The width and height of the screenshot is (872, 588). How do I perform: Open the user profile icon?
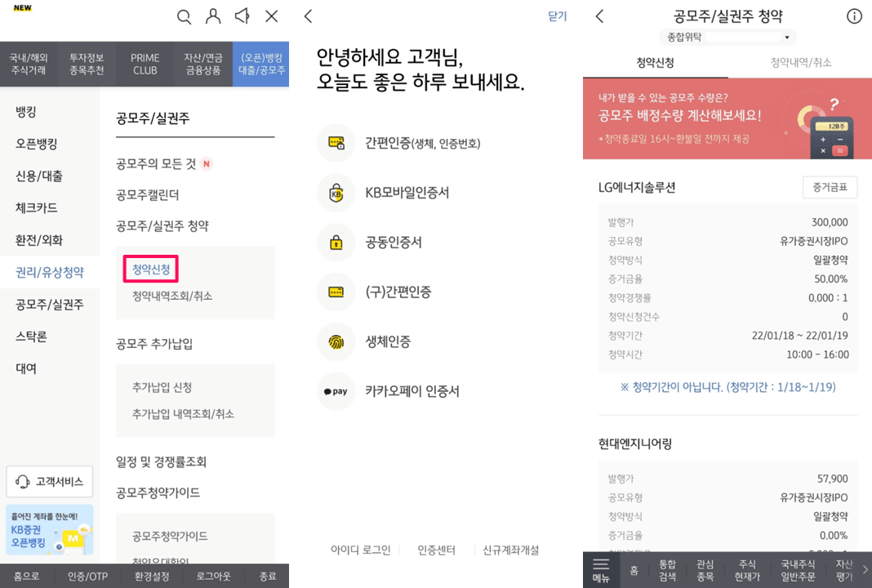(x=213, y=16)
